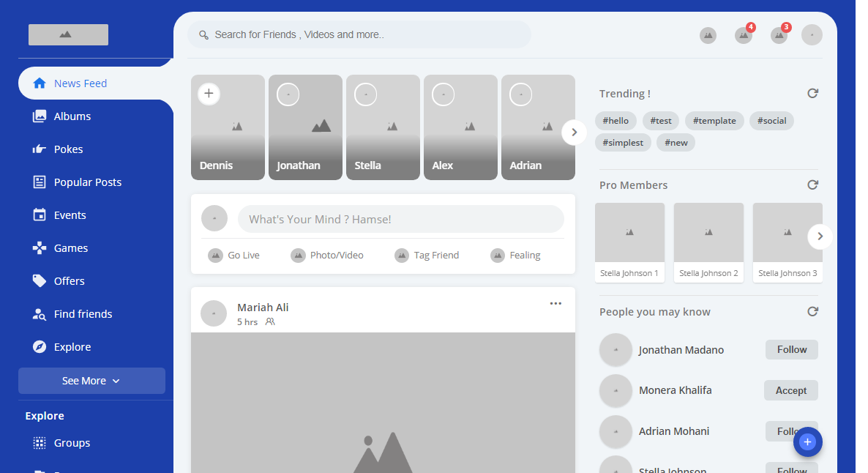Click the Pokes thumbs-up icon
This screenshot has width=868, height=473.
coord(40,149)
